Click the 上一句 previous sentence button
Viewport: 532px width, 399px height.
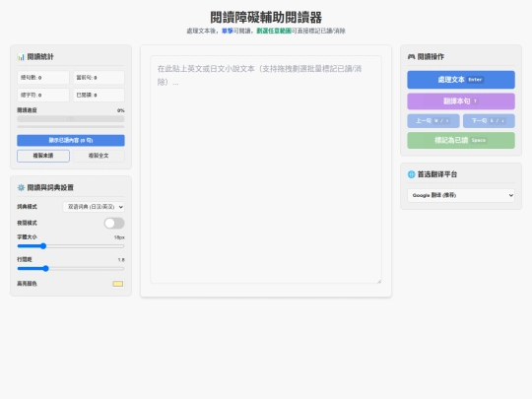(433, 121)
